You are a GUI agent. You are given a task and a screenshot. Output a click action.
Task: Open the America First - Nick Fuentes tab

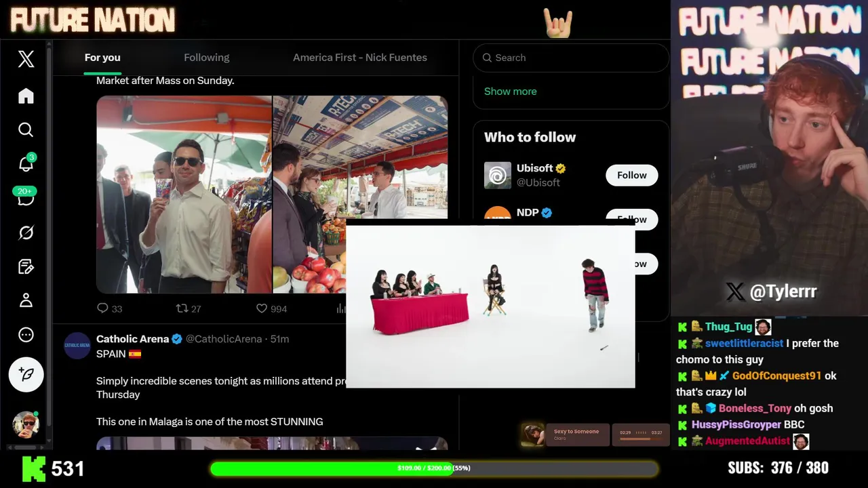tap(360, 58)
